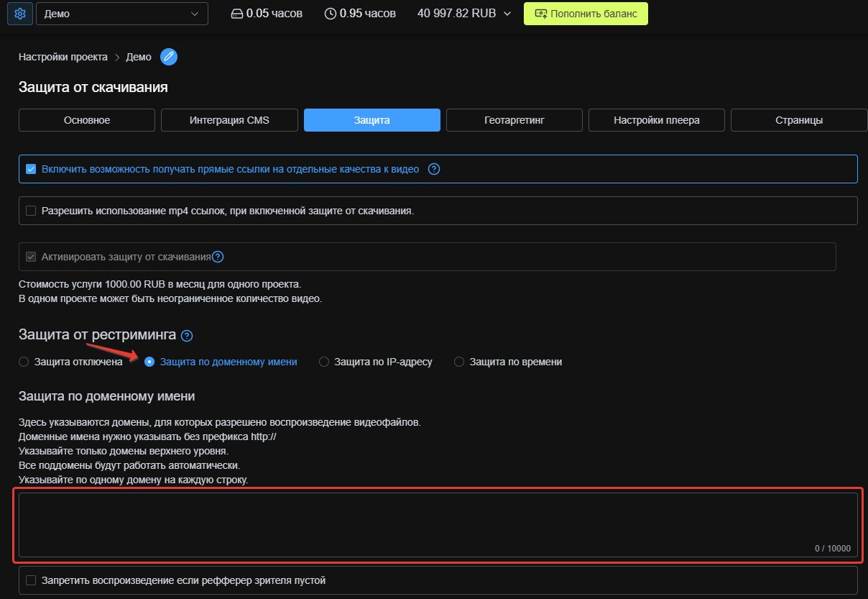Click the line about unlimited videos per project
This screenshot has width=868, height=599.
(x=170, y=298)
